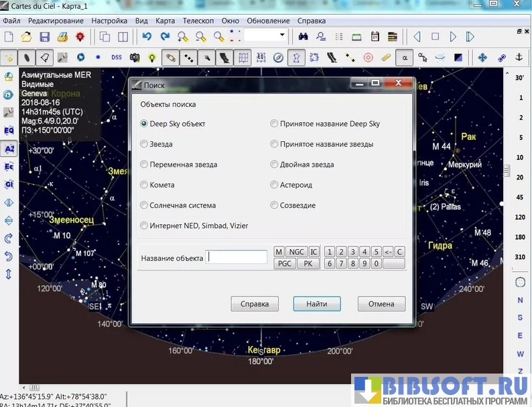Open the Телескоп menu
This screenshot has width=532, height=407.
pos(198,21)
